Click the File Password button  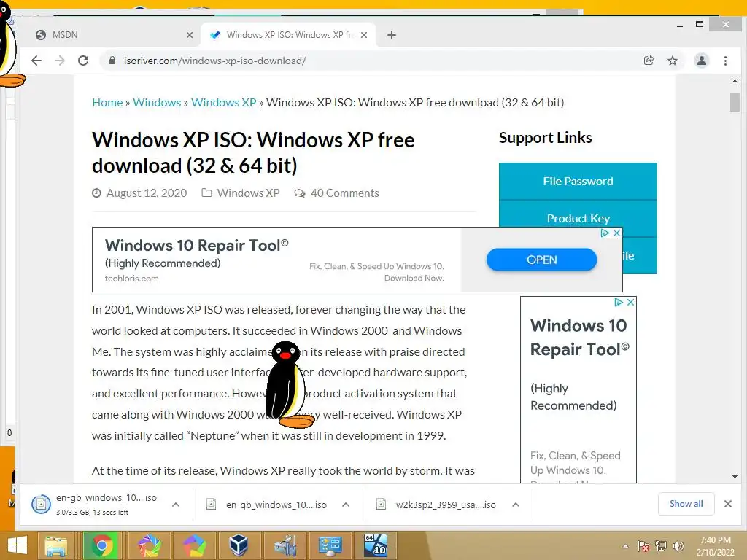coord(578,182)
